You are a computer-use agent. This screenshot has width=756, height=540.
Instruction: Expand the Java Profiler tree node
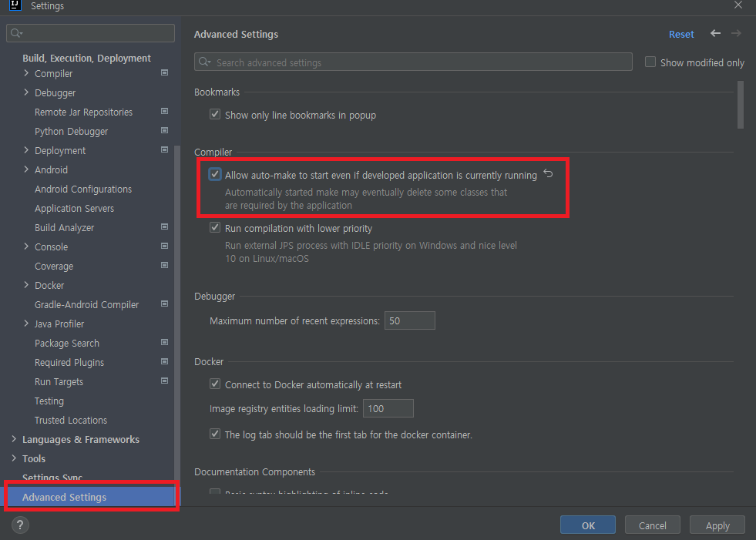(26, 323)
